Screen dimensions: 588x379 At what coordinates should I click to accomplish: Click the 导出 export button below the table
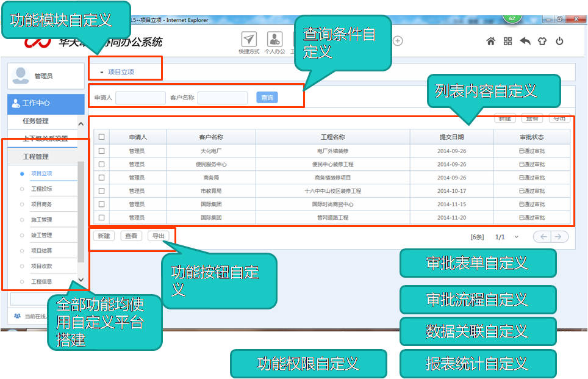tap(159, 235)
